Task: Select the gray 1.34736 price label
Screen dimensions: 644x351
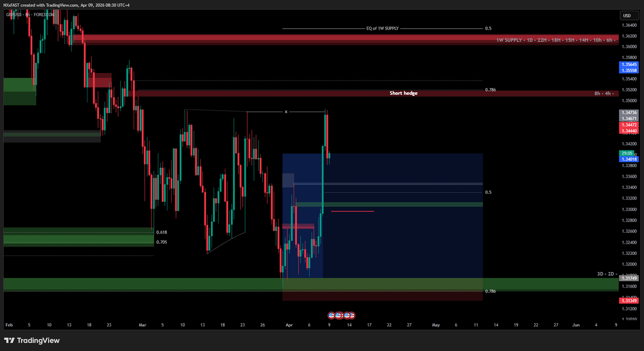Action: (x=628, y=112)
